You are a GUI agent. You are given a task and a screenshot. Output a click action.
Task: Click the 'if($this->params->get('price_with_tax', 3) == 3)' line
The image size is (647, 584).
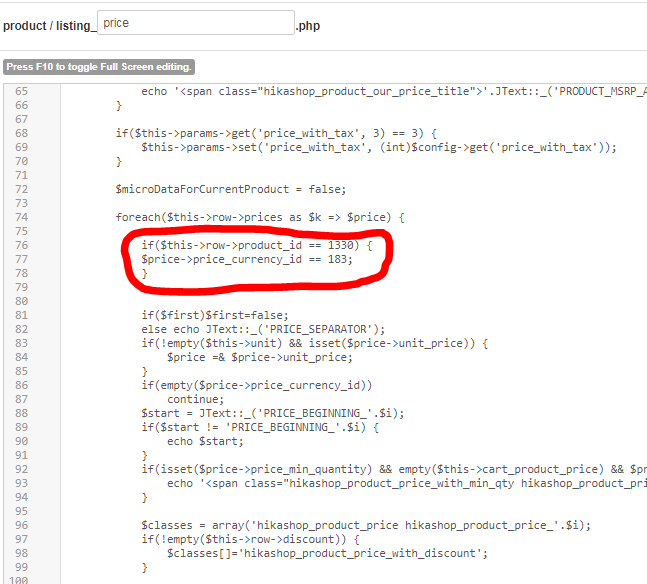276,133
